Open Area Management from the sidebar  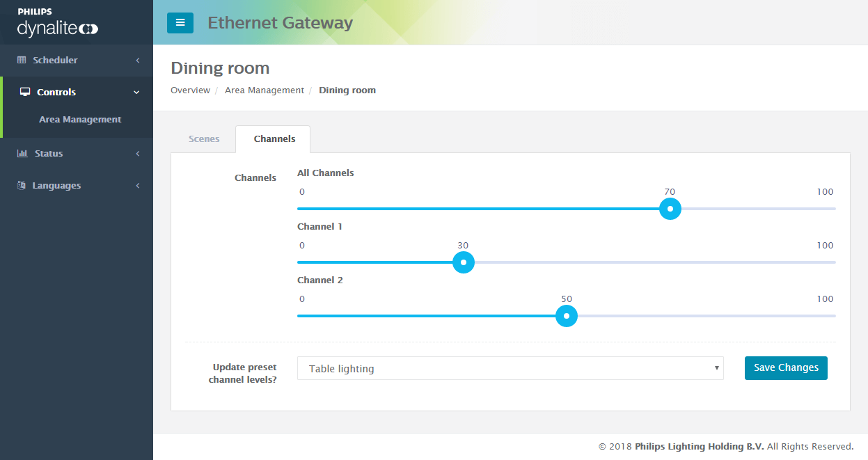pyautogui.click(x=80, y=119)
